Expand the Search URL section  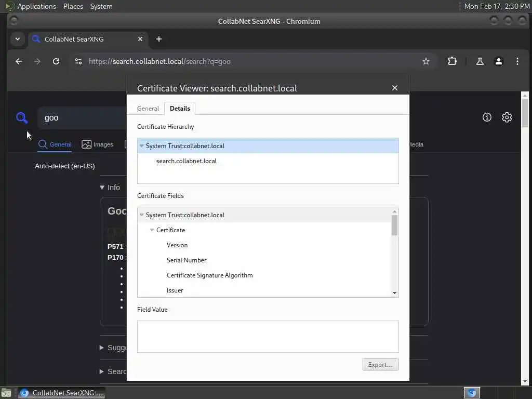pyautogui.click(x=113, y=371)
